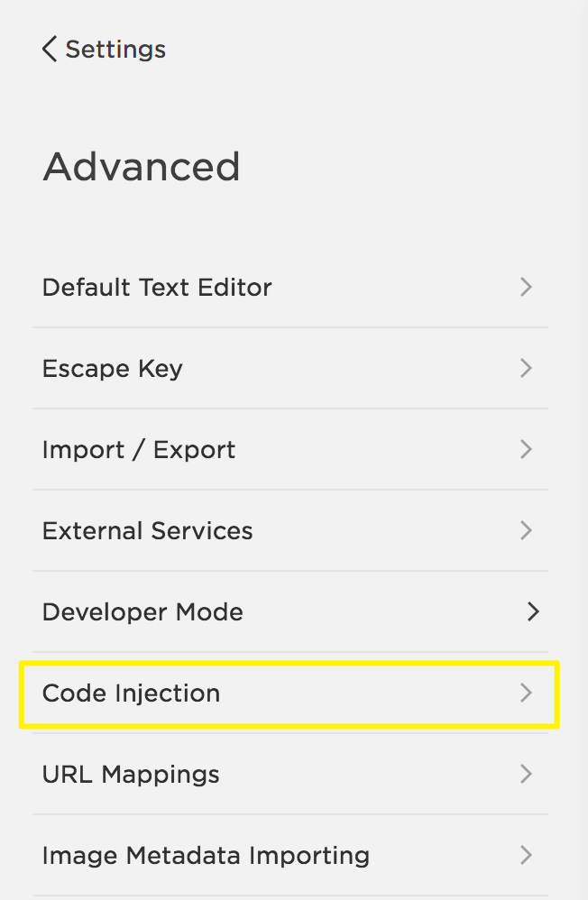Click the arrow on URL Mappings row
Image resolution: width=588 pixels, height=900 pixels.
coord(527,775)
